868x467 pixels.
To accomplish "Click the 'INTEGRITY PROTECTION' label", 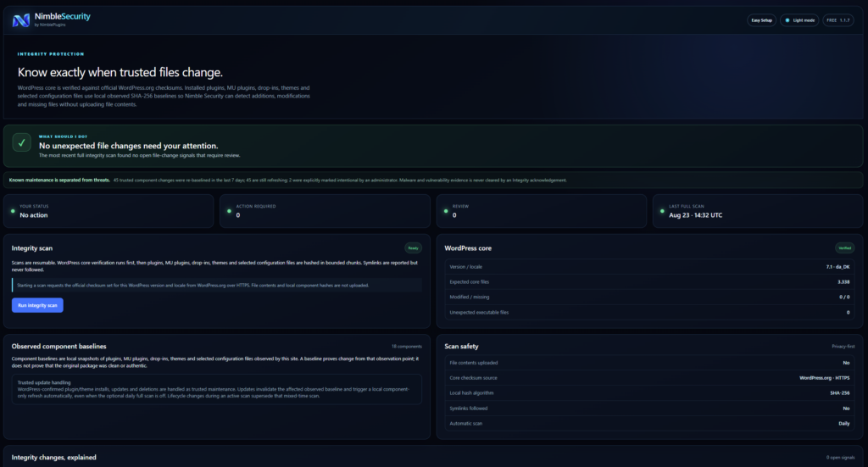I will coord(51,54).
